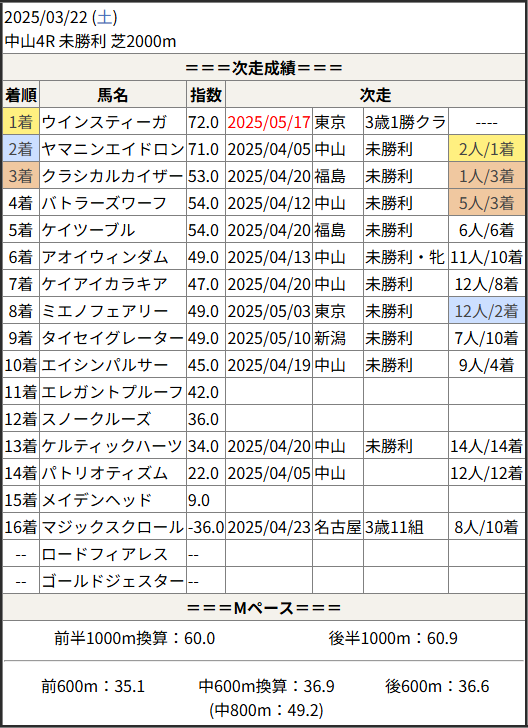
Task: Click the yellow 2人/1着 result cell
Action: click(x=487, y=149)
